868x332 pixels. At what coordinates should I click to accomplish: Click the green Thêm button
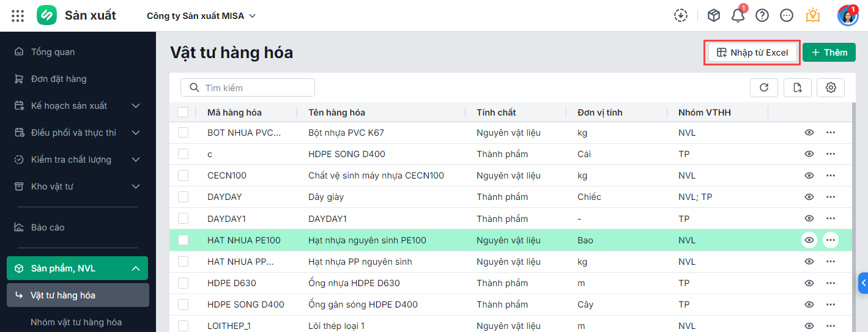[x=829, y=53]
